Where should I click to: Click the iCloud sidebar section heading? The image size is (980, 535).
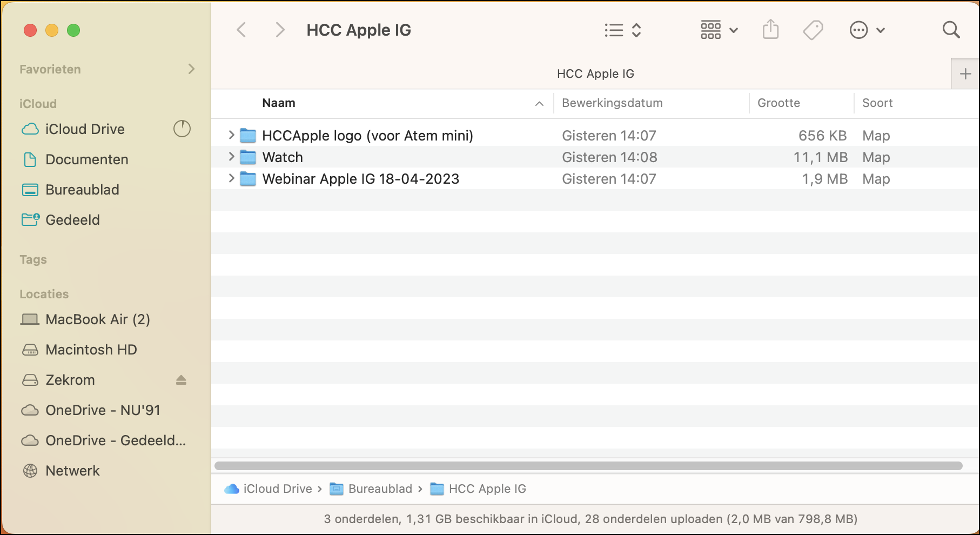click(38, 104)
